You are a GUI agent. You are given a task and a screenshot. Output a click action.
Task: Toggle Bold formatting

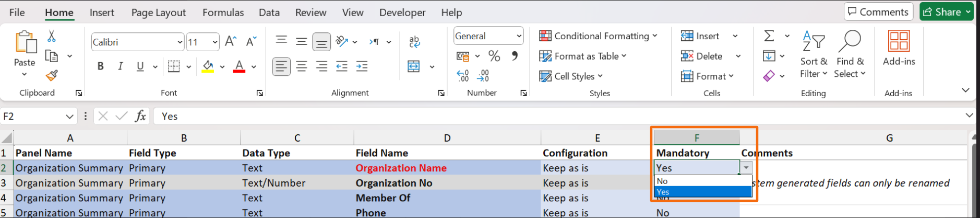(x=101, y=66)
